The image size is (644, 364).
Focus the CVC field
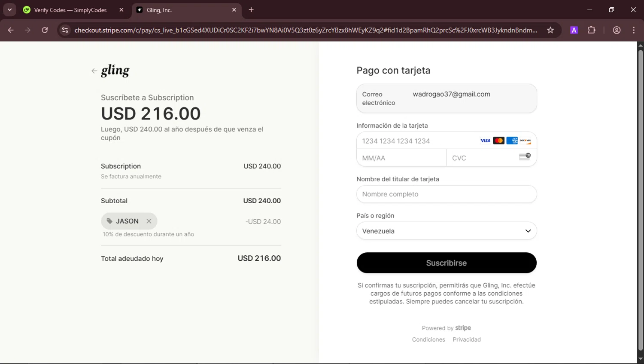pos(492,158)
